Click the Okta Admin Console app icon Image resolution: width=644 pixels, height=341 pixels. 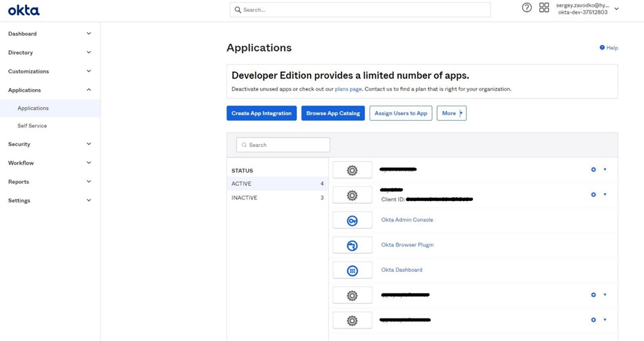click(x=353, y=221)
